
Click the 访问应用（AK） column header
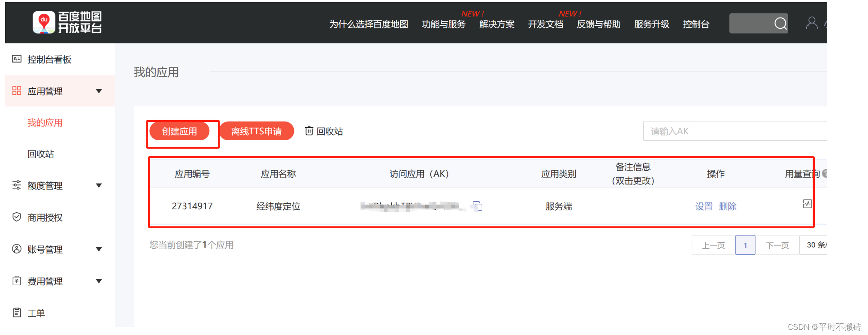(x=419, y=174)
